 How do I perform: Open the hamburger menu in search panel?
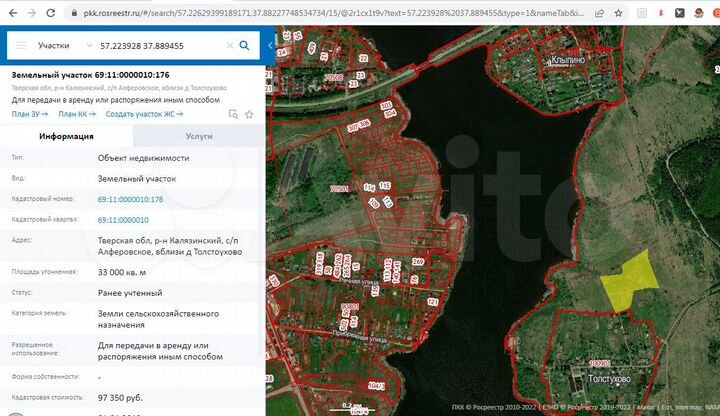[22, 46]
